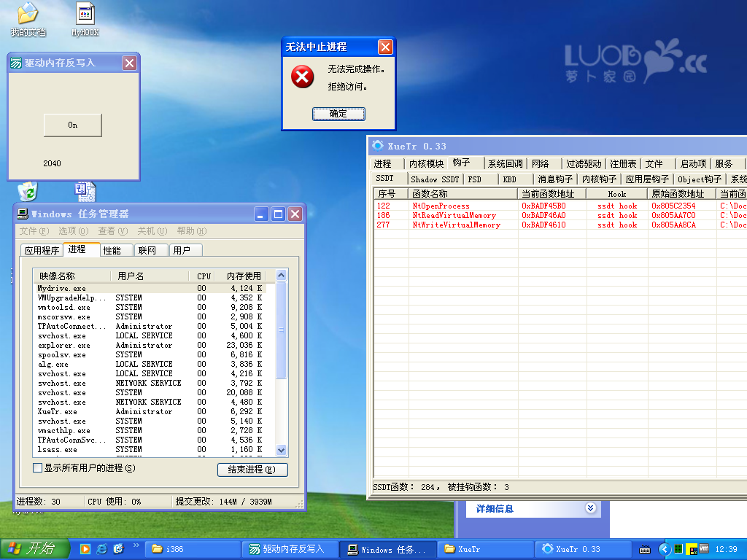Viewport: 747px width, 560px height.
Task: Click the XueTr 0.33 title bar icon
Action: click(378, 145)
